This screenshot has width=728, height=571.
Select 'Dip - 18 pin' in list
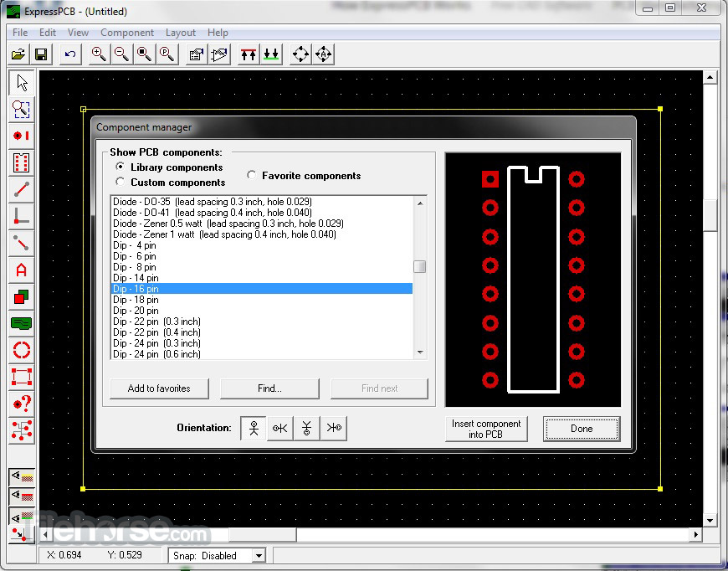coord(261,300)
